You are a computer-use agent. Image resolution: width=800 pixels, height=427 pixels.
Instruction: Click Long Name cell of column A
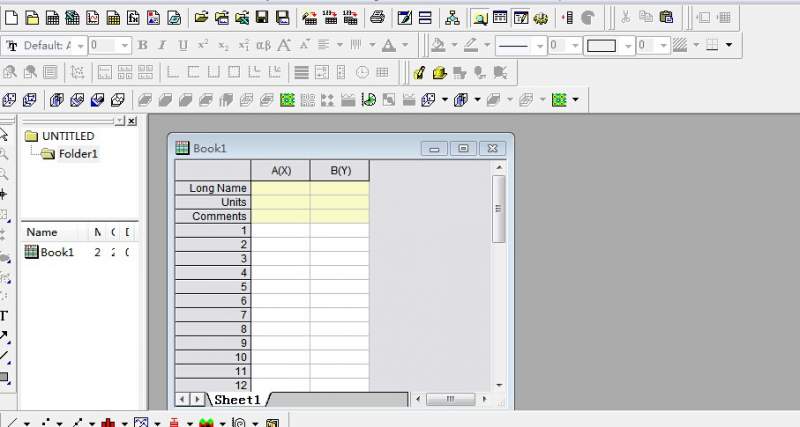[x=281, y=188]
